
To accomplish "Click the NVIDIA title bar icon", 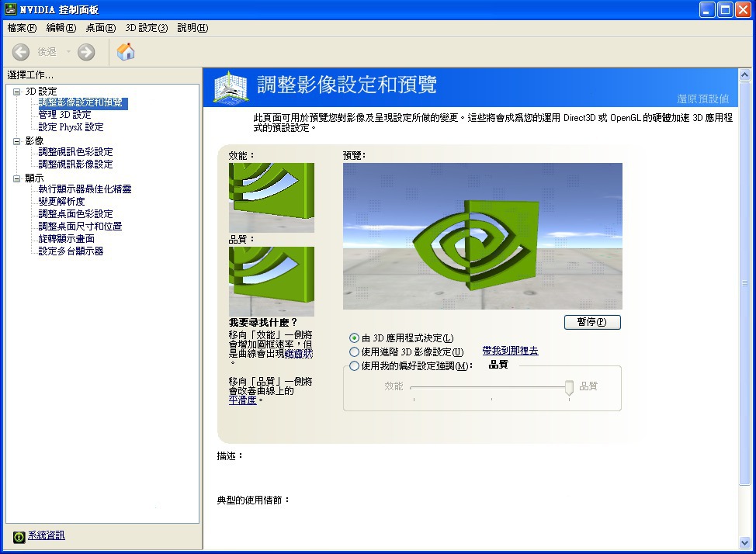I will 11,9.
